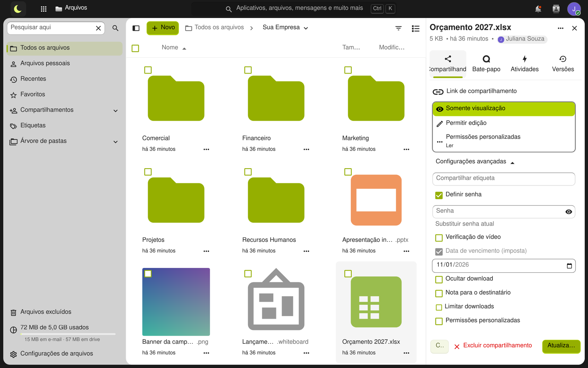Viewport: 588px width, 368px height.
Task: Switch to Versões tab
Action: [563, 64]
